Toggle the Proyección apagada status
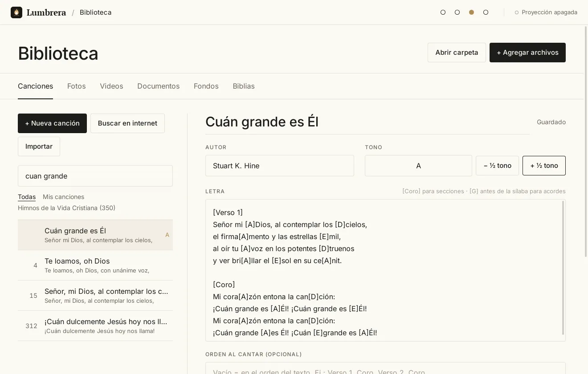The height and width of the screenshot is (374, 588). pos(546,12)
